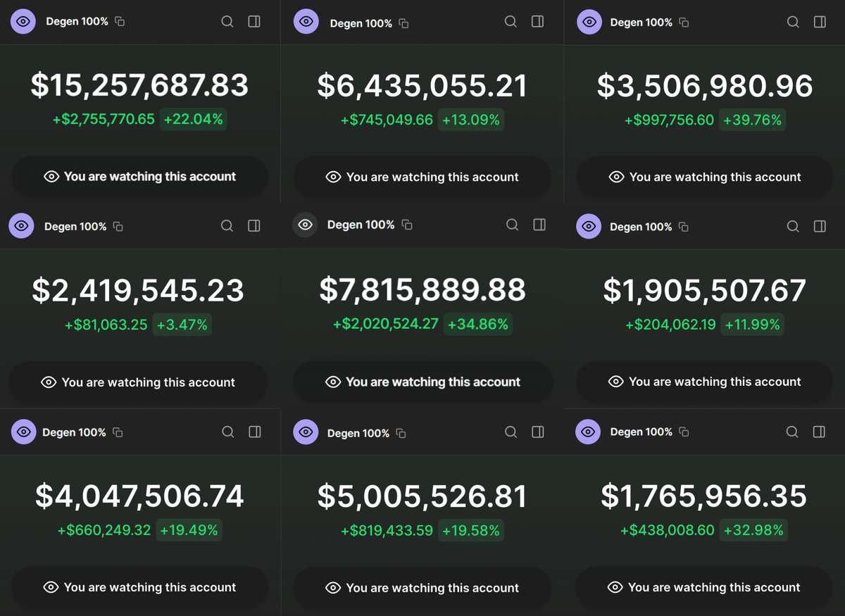
Task: Click the +$204,062.19 profit amount
Action: click(670, 325)
